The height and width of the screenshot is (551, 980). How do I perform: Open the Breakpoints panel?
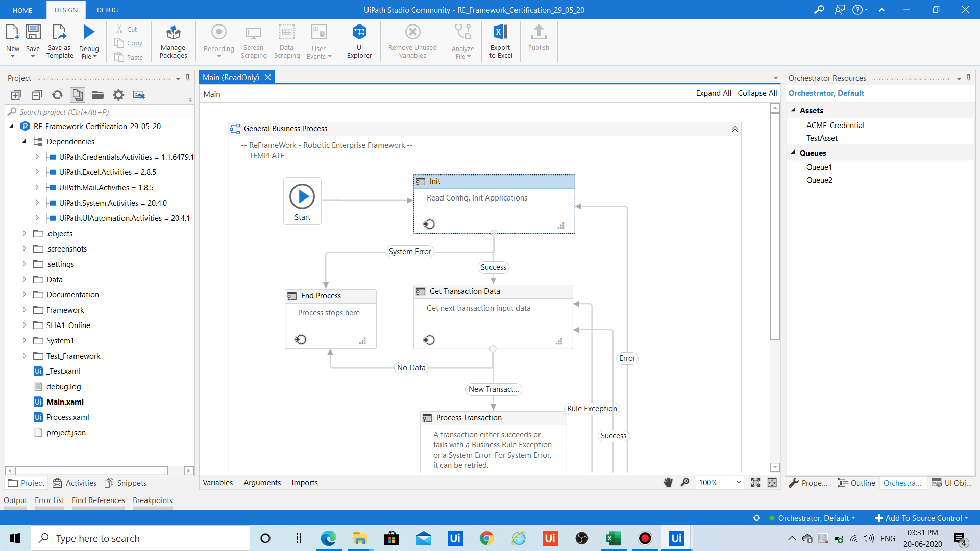(x=153, y=500)
